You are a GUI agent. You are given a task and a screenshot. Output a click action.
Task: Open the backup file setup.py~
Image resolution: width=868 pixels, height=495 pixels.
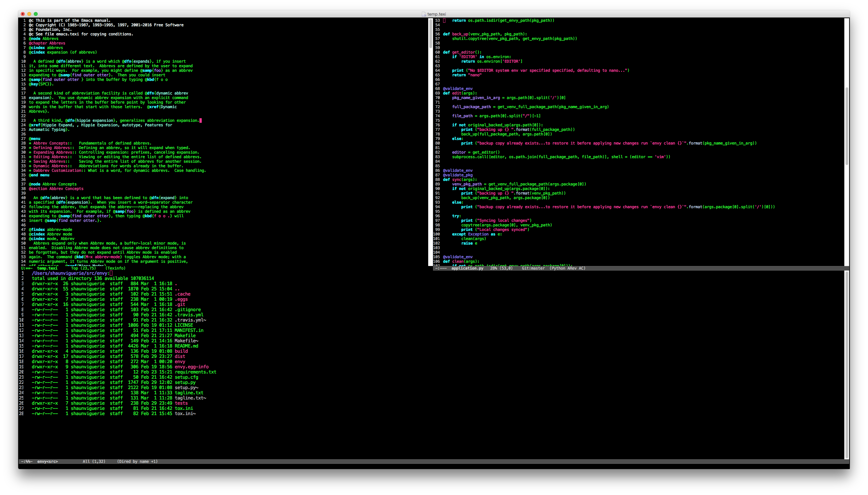coord(186,387)
